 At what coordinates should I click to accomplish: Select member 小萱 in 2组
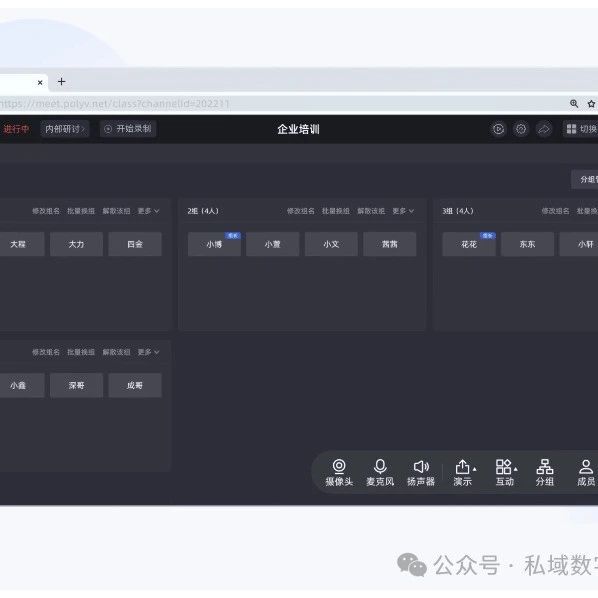click(x=273, y=244)
